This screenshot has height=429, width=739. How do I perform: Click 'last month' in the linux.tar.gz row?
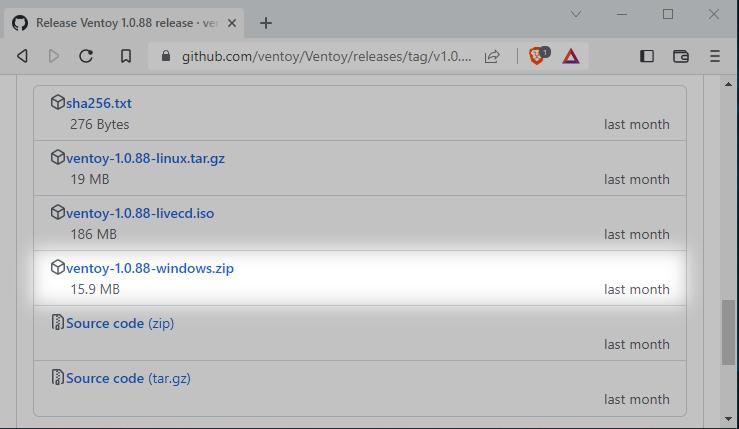click(637, 180)
